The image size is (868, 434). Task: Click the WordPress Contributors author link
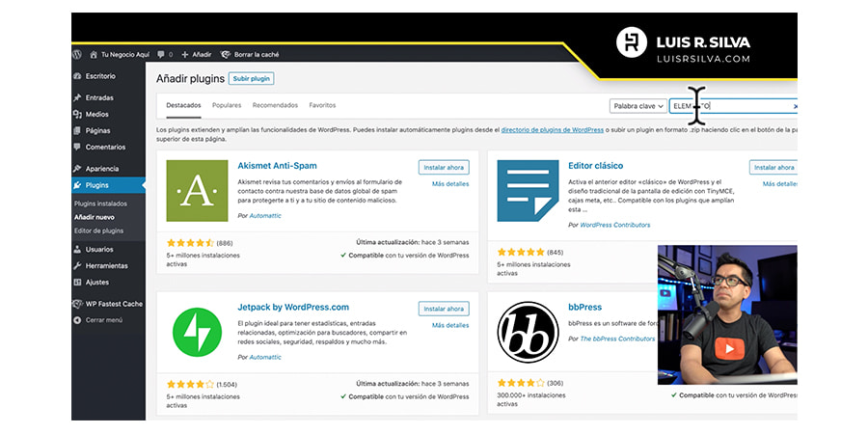click(615, 225)
